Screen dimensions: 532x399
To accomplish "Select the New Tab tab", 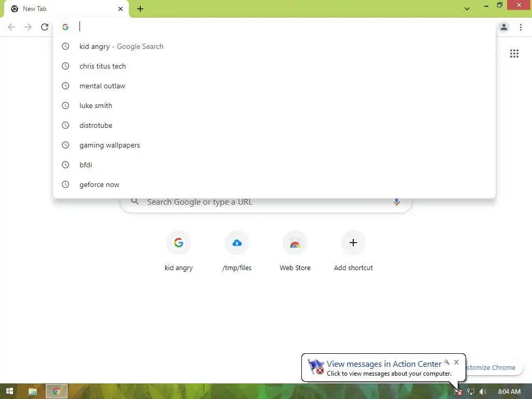I will click(66, 9).
